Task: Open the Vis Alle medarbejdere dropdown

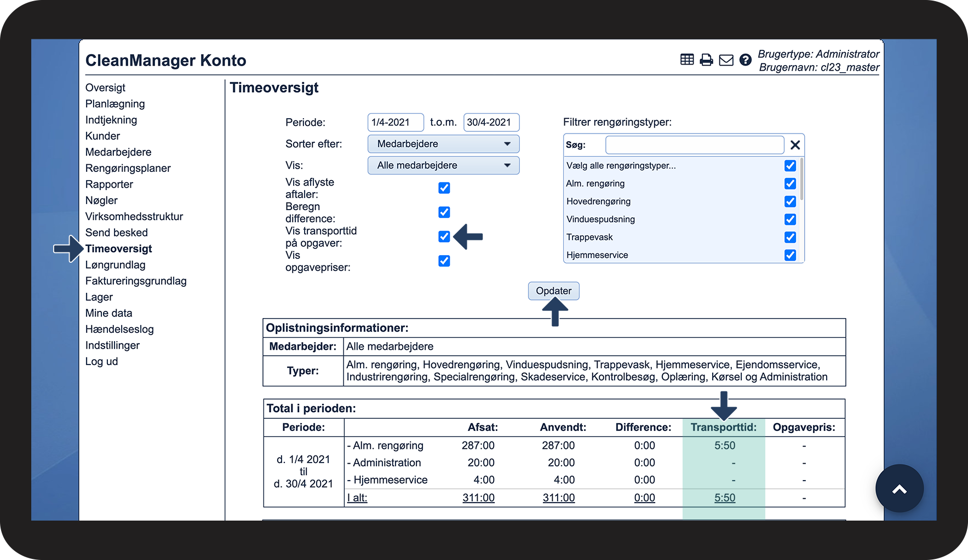Action: (x=443, y=165)
